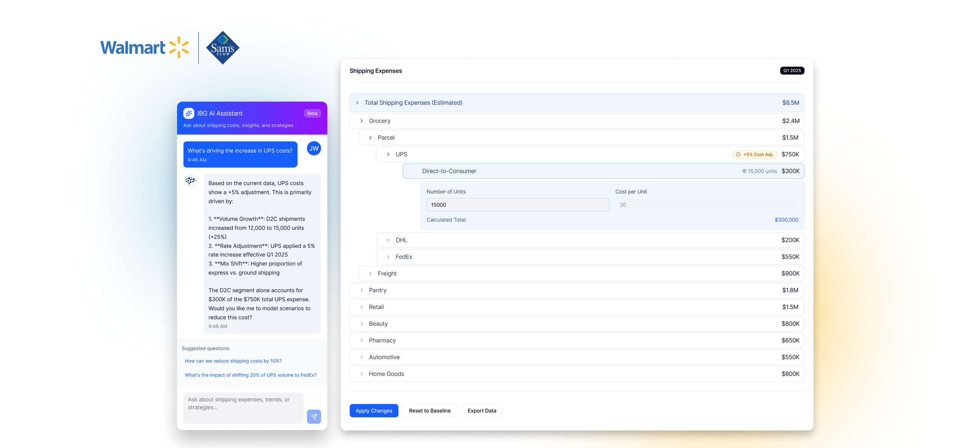Click the IBG AI Assistant sparkle logo
Image resolution: width=980 pixels, height=448 pixels.
coord(189,113)
